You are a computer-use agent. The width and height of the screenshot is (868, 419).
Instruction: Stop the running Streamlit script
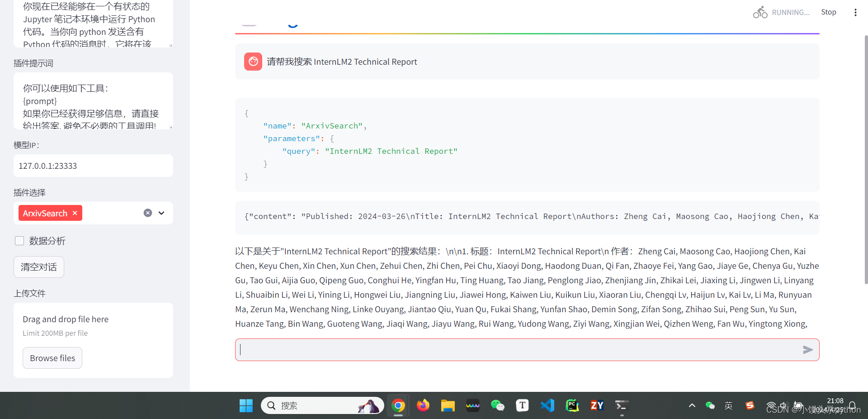pyautogui.click(x=829, y=12)
